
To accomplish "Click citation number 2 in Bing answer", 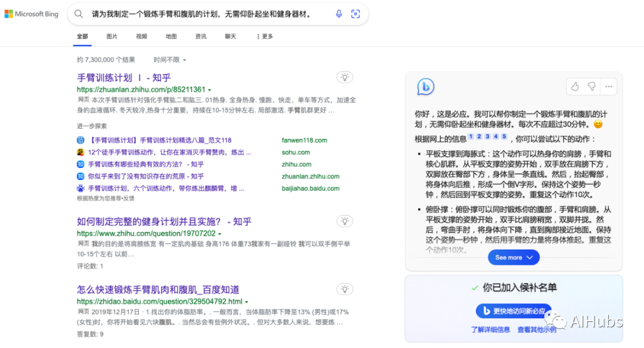I will [x=479, y=136].
